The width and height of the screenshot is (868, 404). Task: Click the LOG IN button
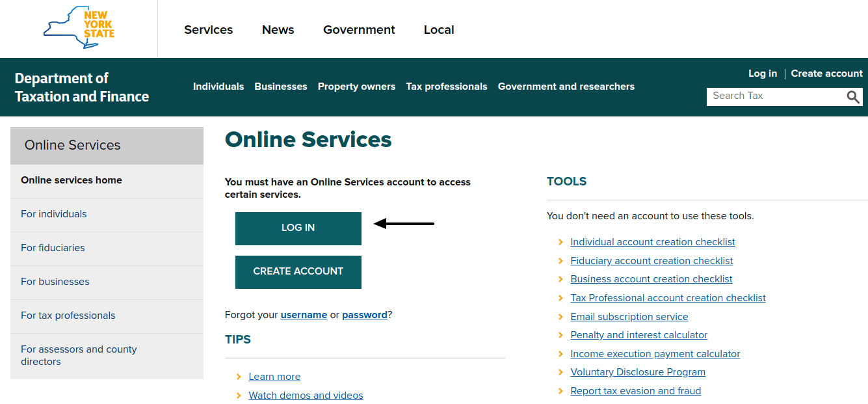coord(298,228)
